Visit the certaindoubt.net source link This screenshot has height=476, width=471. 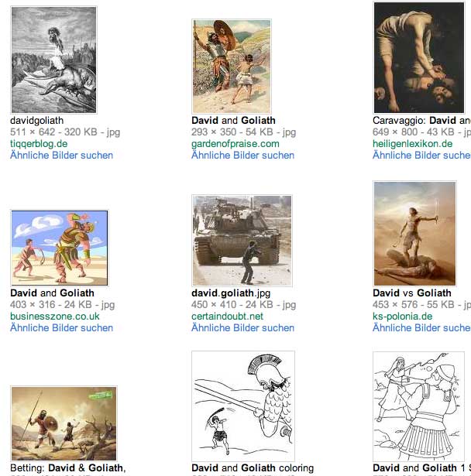[x=227, y=316]
